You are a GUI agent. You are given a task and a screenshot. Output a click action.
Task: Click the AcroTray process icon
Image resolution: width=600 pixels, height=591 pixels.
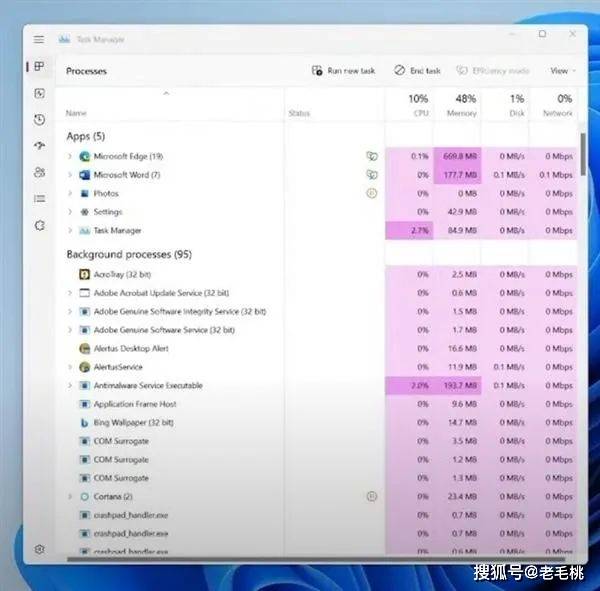point(84,274)
